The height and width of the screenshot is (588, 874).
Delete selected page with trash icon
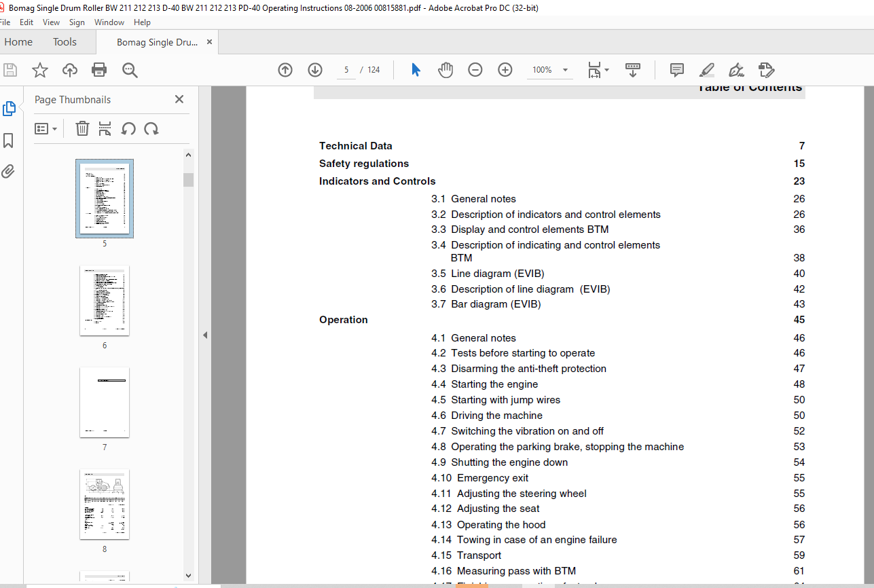pos(82,128)
